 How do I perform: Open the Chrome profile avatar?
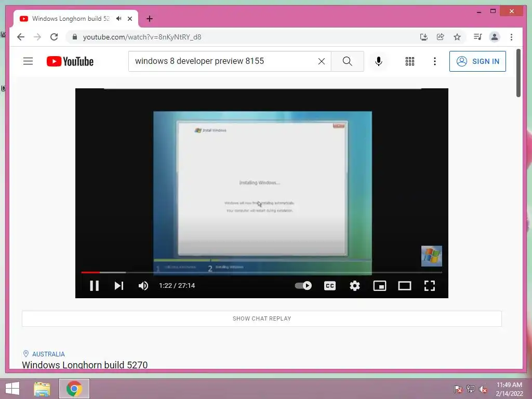495,37
